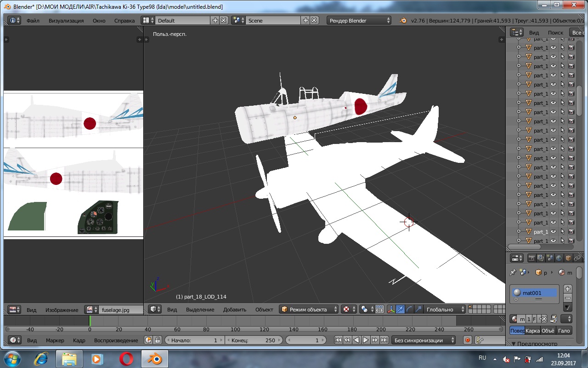588x368 pixels.
Task: Jump to the timeline's last frame
Action: [384, 340]
